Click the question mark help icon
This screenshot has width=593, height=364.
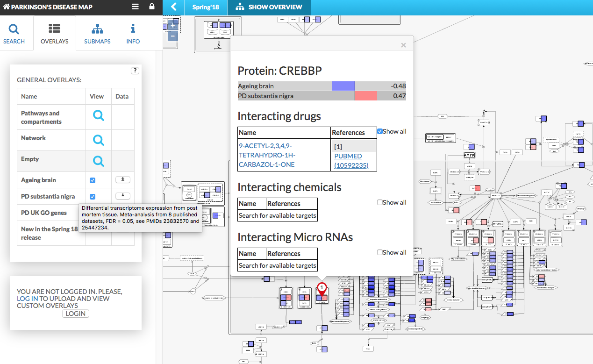[x=135, y=71]
